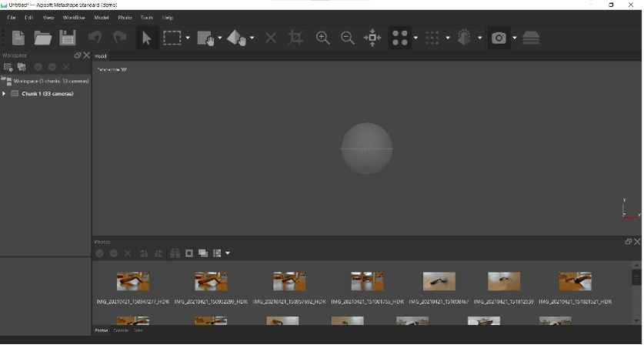Open the Tools menu
This screenshot has width=644, height=348.
pyautogui.click(x=146, y=17)
